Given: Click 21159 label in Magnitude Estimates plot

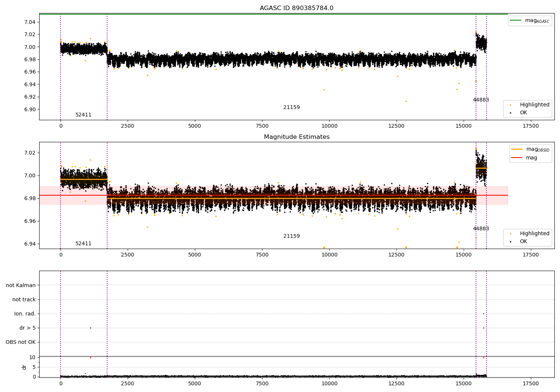Looking at the screenshot, I should click(x=292, y=236).
